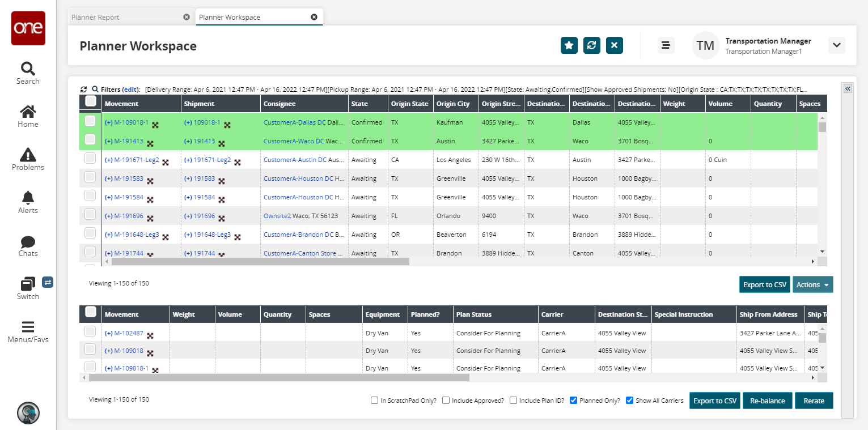Click the upper table horizontal scrollbar
The image size is (868, 430).
coord(260,262)
